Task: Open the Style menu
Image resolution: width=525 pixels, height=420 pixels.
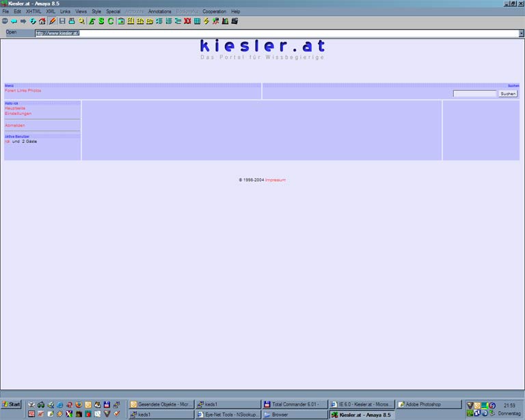Action: coord(96,12)
